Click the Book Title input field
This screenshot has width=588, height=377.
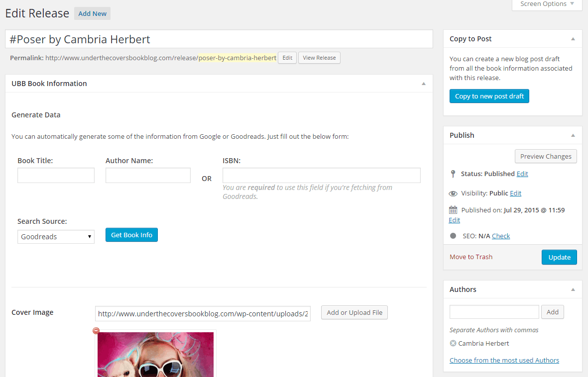coord(56,175)
